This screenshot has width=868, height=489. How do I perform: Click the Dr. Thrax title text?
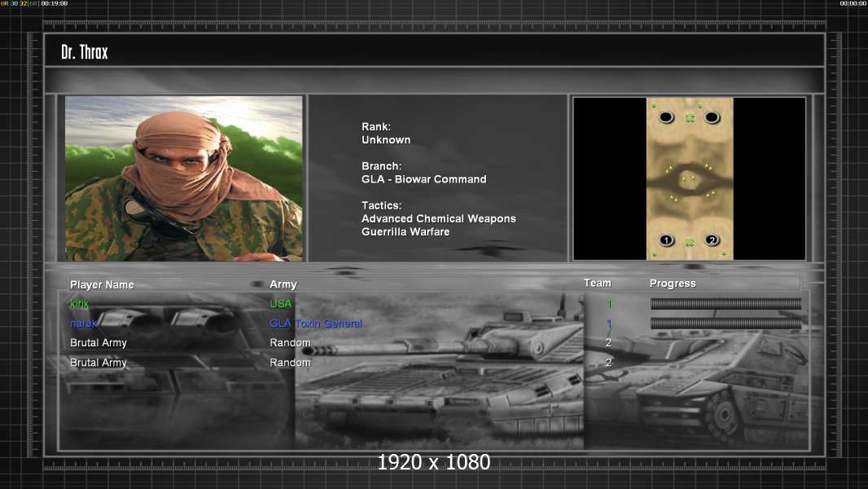pos(84,52)
